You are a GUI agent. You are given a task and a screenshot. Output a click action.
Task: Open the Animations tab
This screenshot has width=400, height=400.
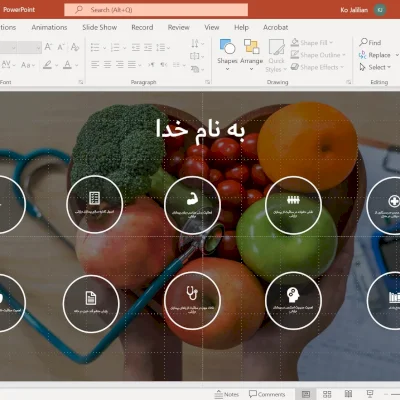pos(49,28)
